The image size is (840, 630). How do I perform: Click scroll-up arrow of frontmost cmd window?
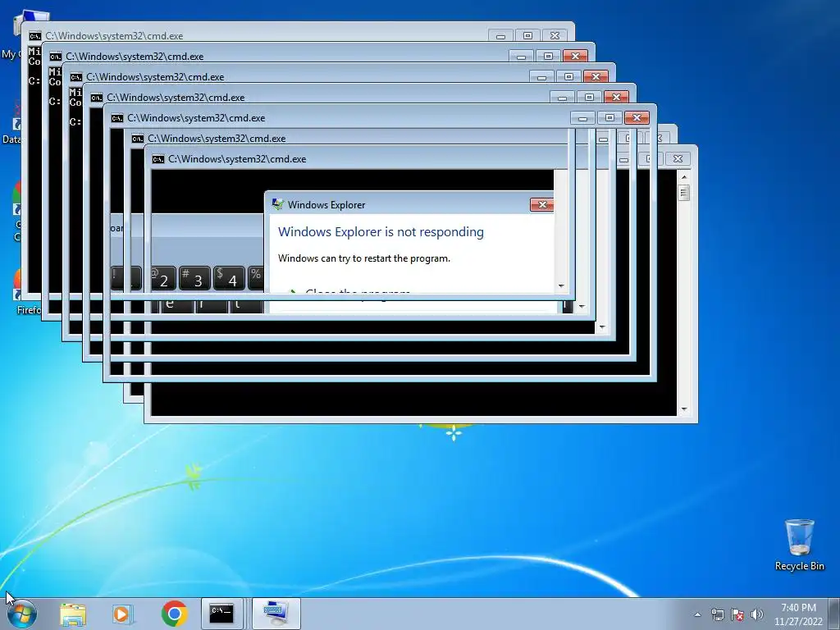(684, 177)
